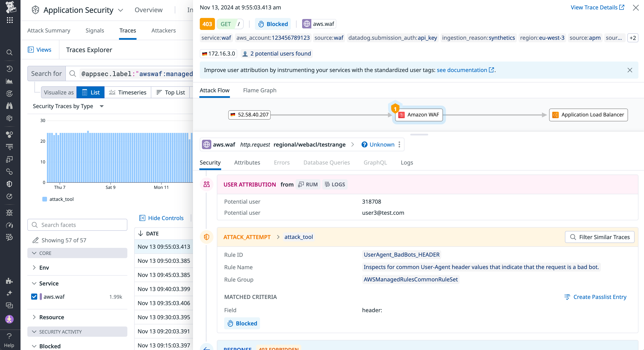Select the bar chart Metrics icon in the sidebar

[x=9, y=81]
